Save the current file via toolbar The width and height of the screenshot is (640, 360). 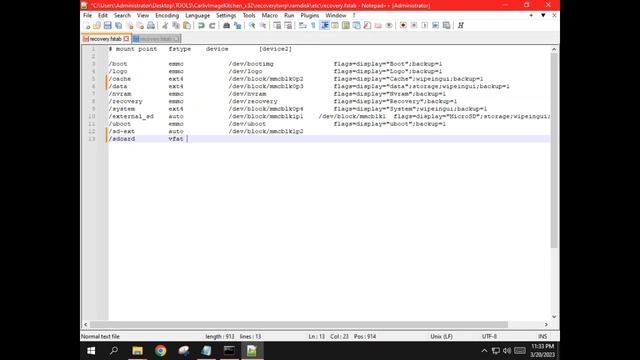[x=107, y=25]
